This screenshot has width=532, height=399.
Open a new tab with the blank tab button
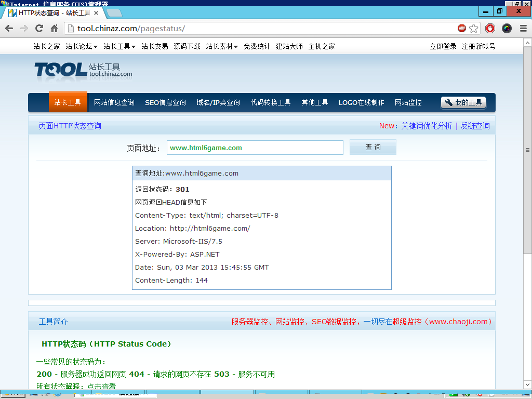tap(114, 13)
